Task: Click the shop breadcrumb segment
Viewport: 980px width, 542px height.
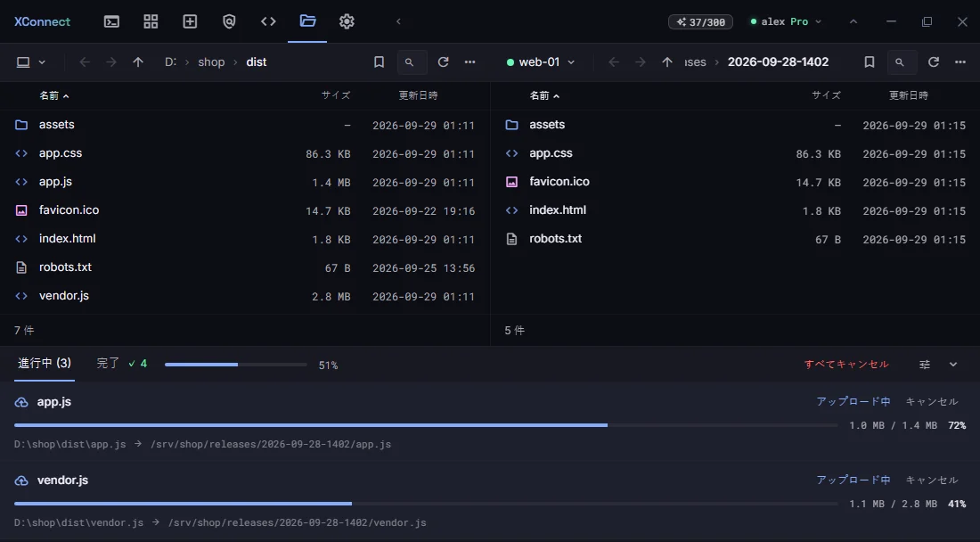Action: coord(211,62)
